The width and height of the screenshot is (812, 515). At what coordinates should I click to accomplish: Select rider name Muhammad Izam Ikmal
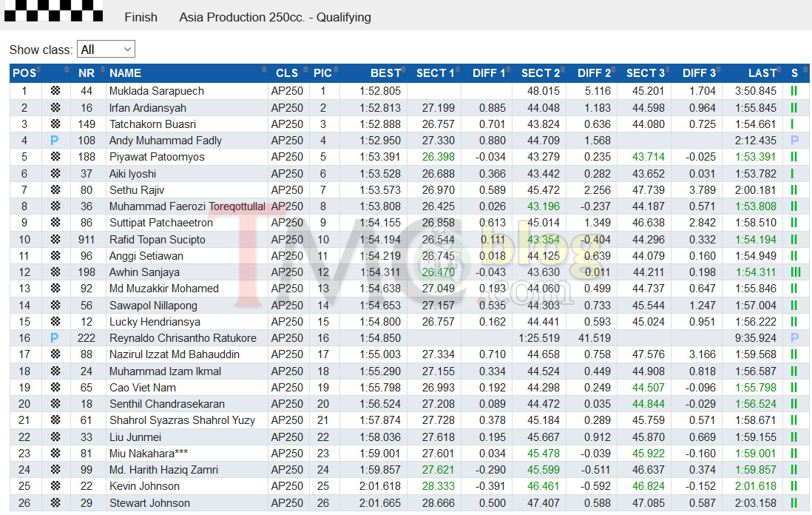tap(165, 371)
